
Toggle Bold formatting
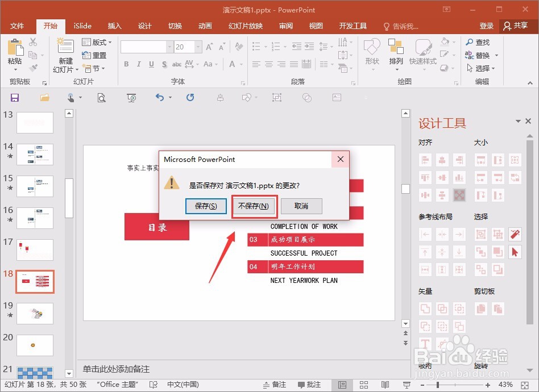pos(126,64)
